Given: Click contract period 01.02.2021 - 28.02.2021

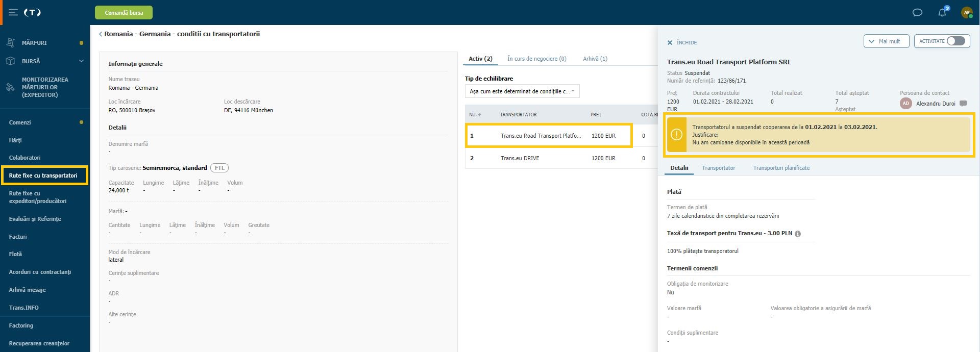Looking at the screenshot, I should tap(723, 102).
